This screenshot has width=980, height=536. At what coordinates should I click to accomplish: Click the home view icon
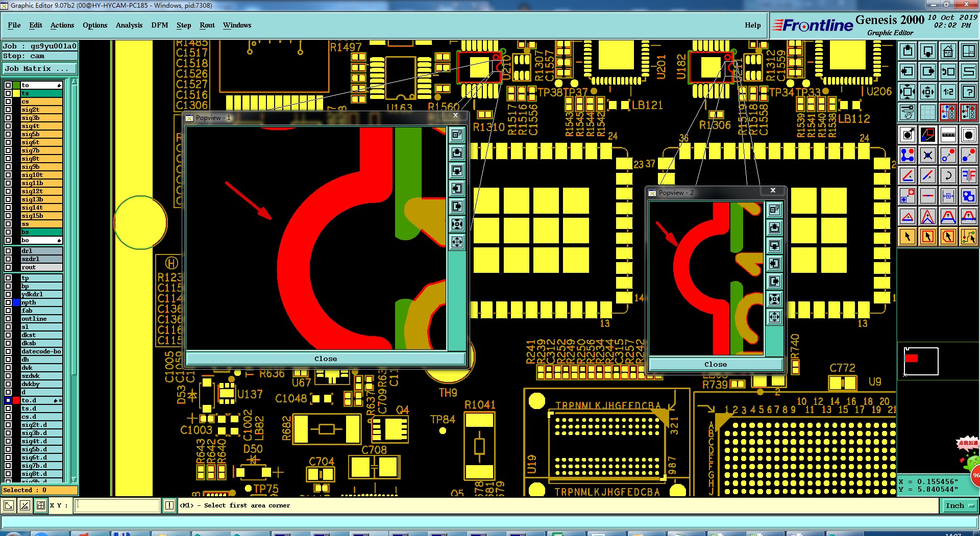click(948, 51)
